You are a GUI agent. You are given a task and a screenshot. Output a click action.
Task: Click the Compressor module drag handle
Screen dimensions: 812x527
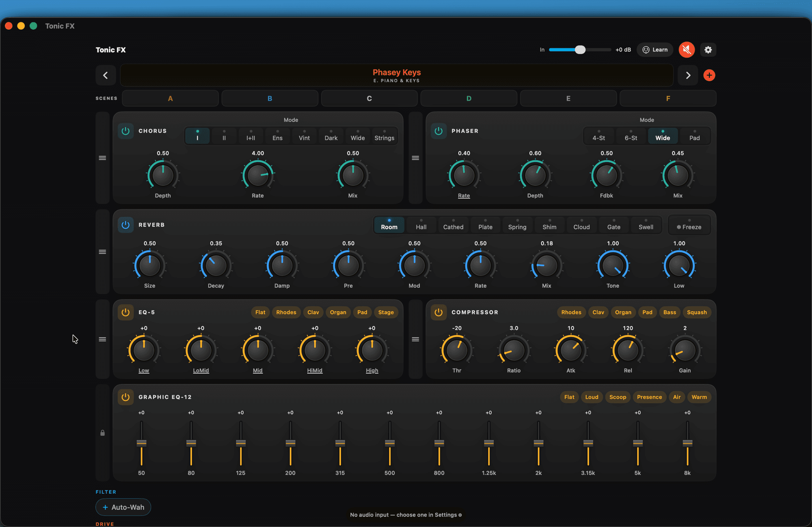click(x=415, y=339)
